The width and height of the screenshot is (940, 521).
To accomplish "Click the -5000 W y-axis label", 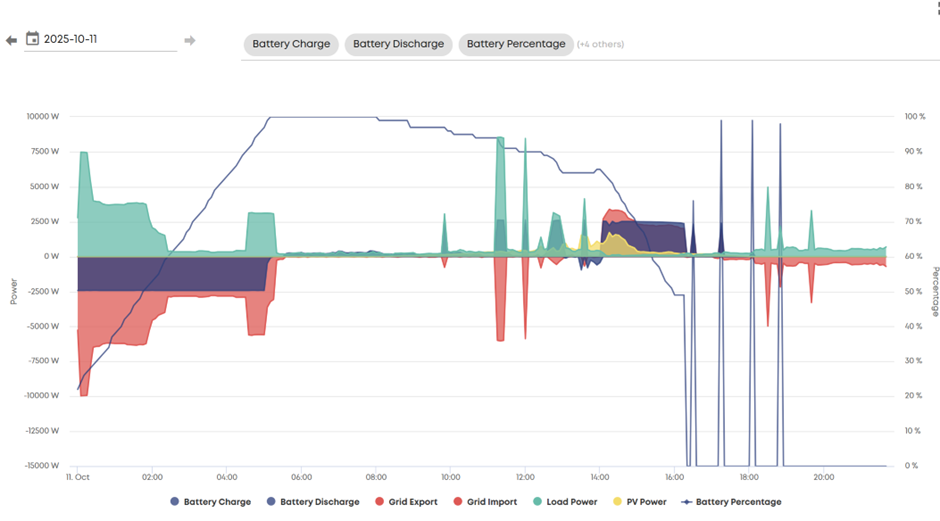I will point(44,326).
